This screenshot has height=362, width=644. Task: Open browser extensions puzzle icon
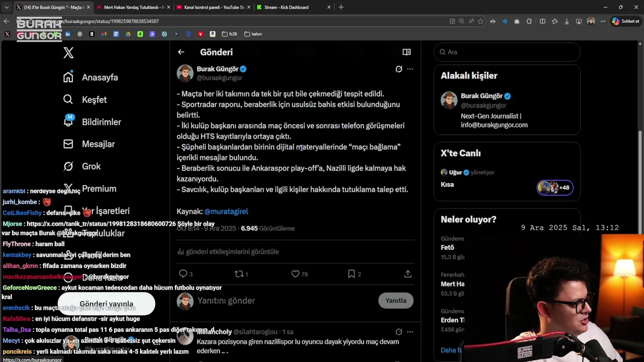pos(529,21)
